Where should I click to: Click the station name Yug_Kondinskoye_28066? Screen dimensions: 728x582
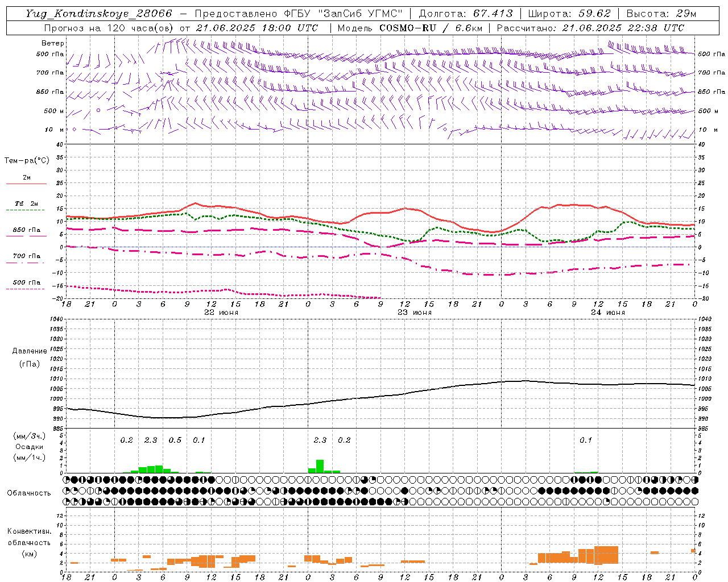(99, 14)
